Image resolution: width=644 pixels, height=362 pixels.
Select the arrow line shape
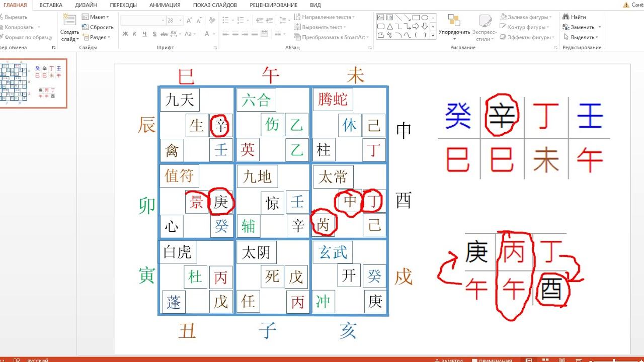point(407,18)
